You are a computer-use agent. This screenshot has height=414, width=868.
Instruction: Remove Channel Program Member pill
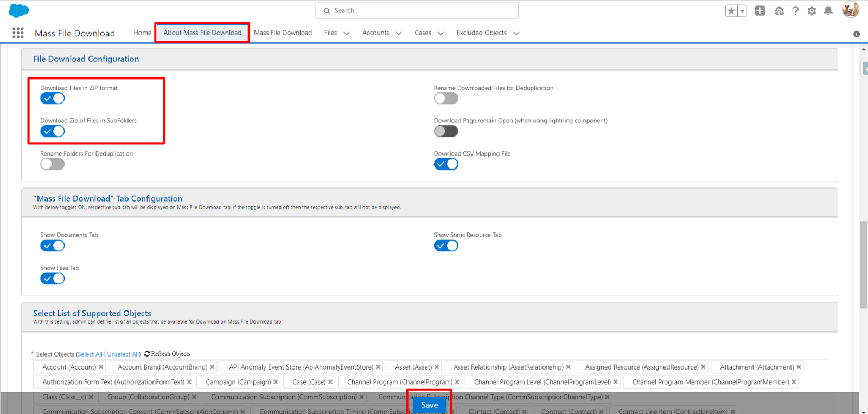point(794,382)
